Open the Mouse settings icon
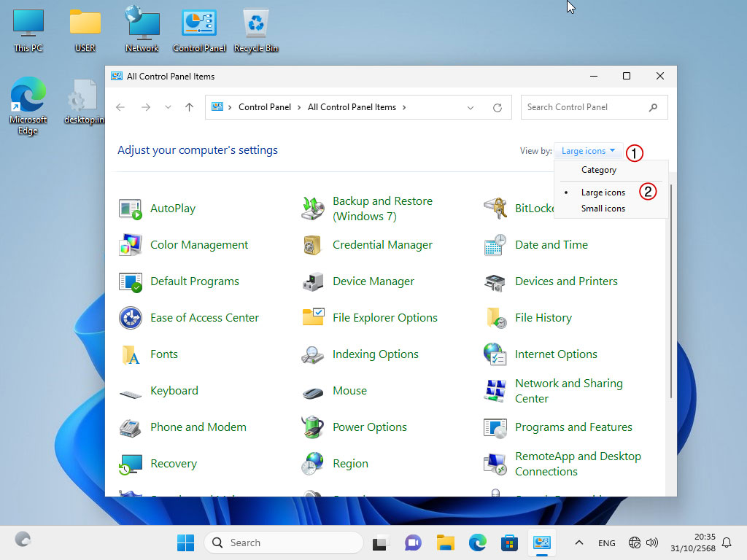This screenshot has height=560, width=747. 313,391
